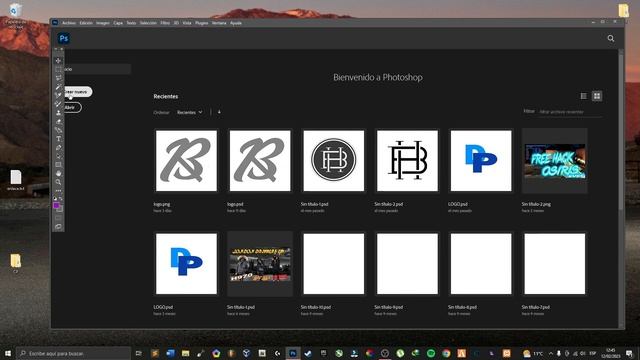Open the Capa menu

[118, 23]
